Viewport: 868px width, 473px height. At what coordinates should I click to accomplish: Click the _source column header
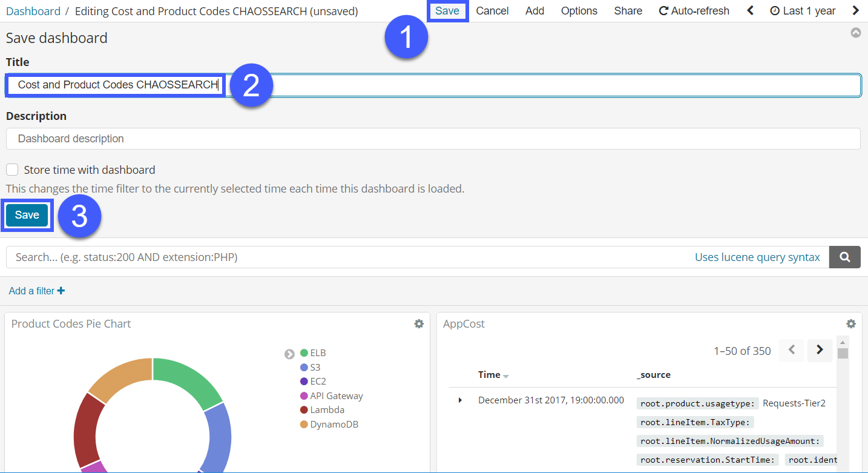654,375
